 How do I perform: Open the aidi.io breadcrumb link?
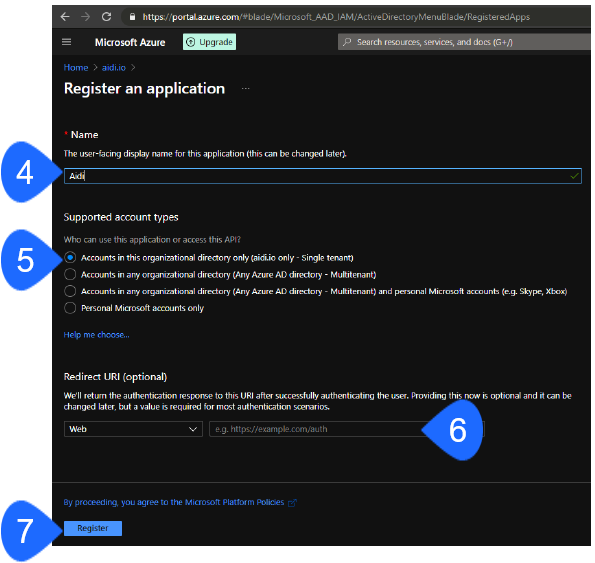pyautogui.click(x=114, y=68)
